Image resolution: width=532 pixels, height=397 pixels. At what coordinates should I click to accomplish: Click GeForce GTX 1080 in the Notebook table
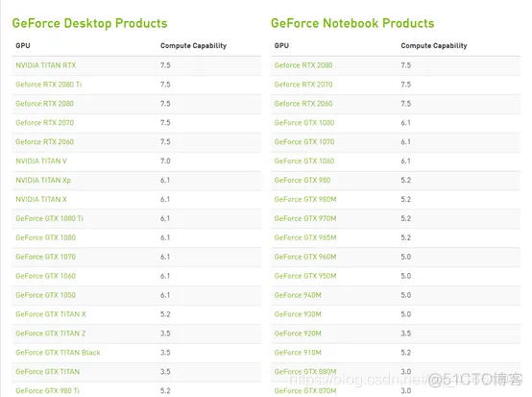coord(304,123)
